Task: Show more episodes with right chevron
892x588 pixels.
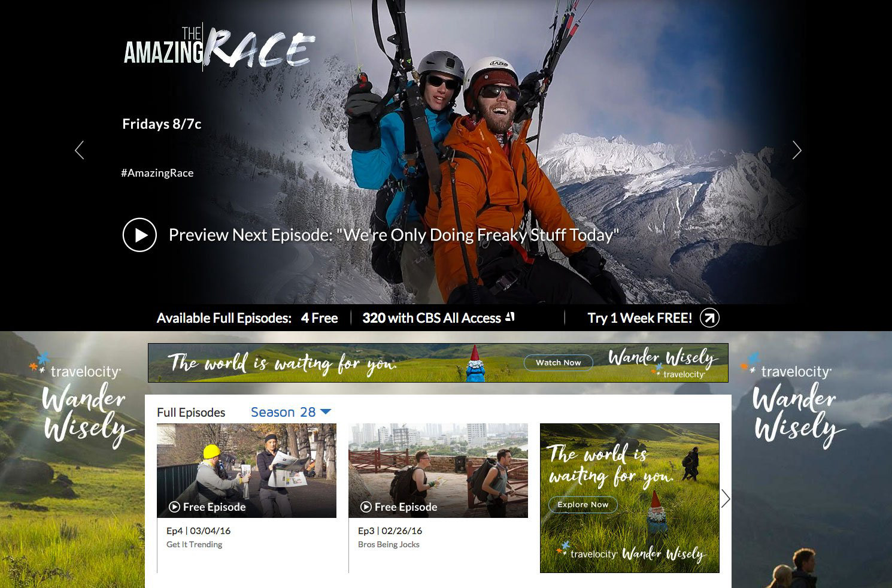Action: point(726,498)
